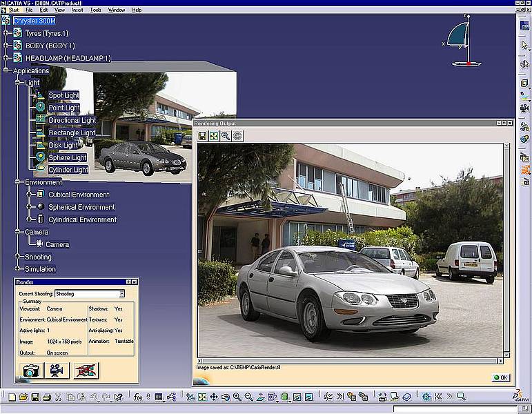Select the Spot Light item in tree
532x414 pixels.
[x=63, y=95]
